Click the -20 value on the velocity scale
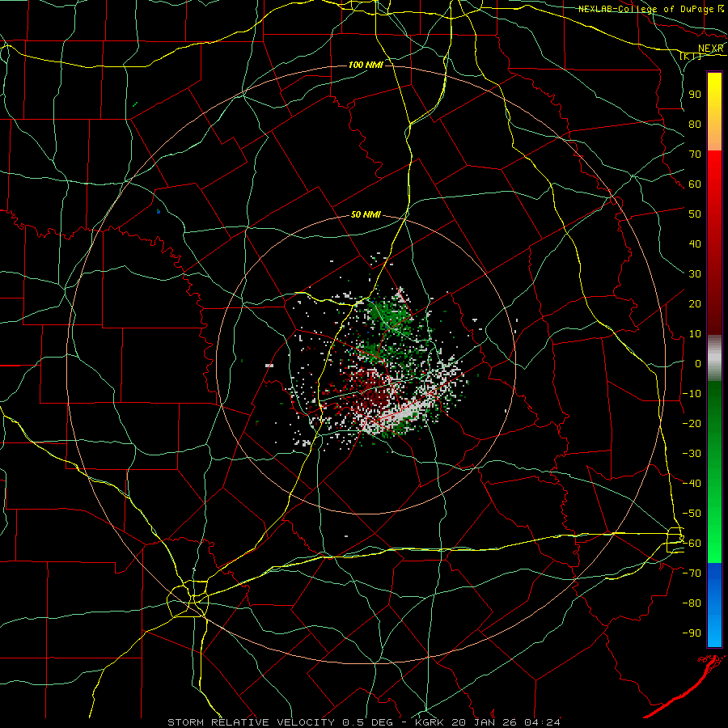The width and height of the screenshot is (728, 728). (692, 423)
